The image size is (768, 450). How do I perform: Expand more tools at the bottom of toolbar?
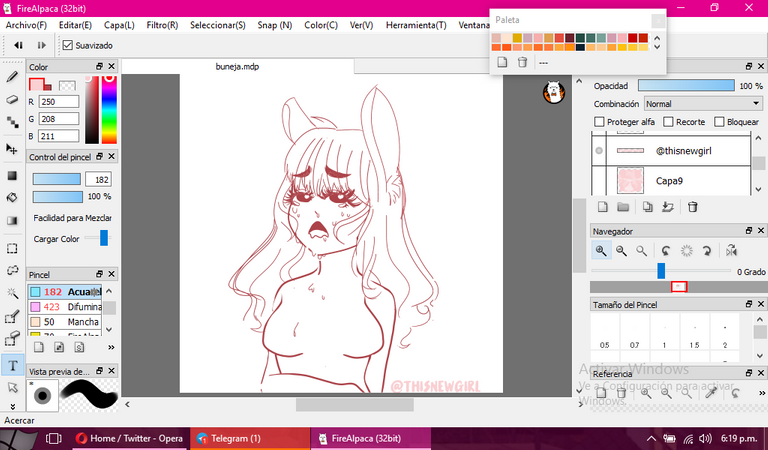point(12,406)
